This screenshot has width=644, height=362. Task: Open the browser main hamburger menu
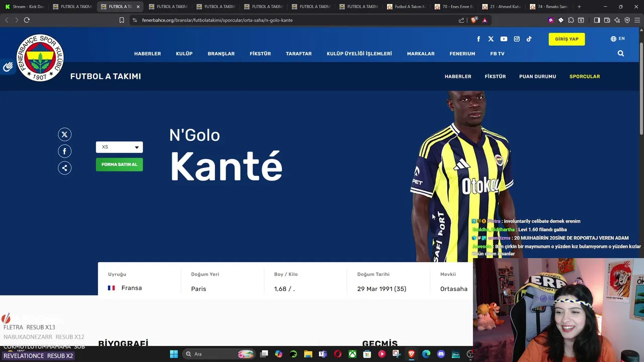coord(637,20)
